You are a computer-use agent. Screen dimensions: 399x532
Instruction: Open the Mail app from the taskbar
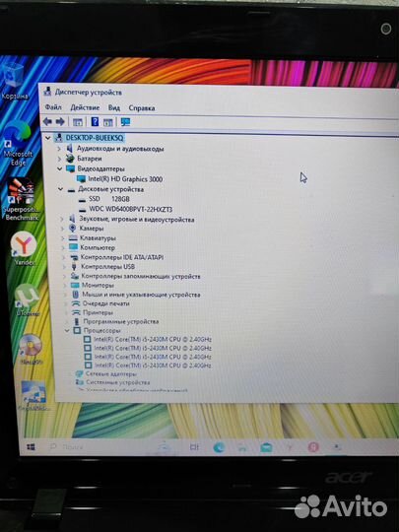pyautogui.click(x=266, y=447)
